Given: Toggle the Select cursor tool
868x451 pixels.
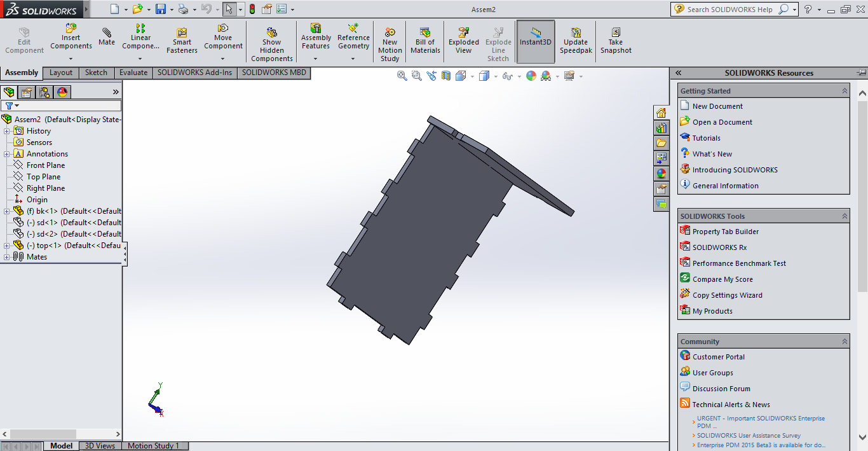Looking at the screenshot, I should click(229, 9).
